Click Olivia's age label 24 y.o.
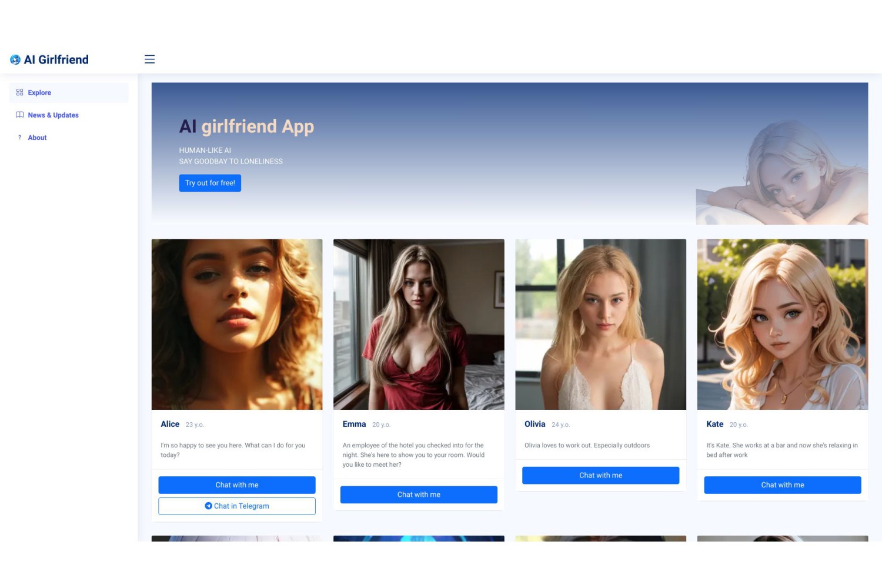 click(x=560, y=425)
